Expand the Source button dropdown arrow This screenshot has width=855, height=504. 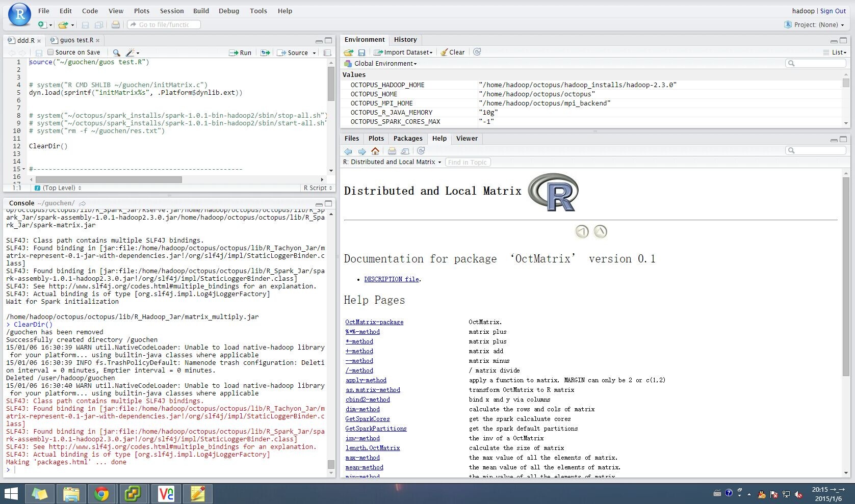point(314,53)
